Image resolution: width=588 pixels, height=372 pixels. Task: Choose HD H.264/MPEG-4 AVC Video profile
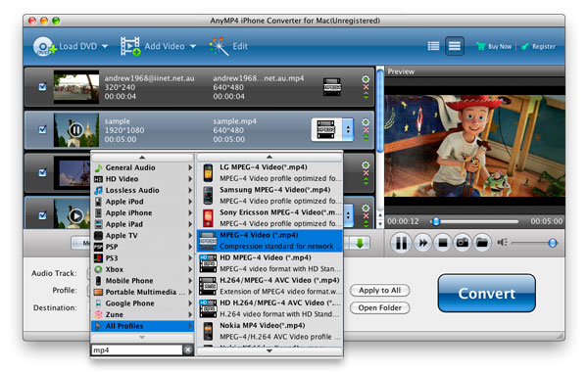click(x=269, y=308)
